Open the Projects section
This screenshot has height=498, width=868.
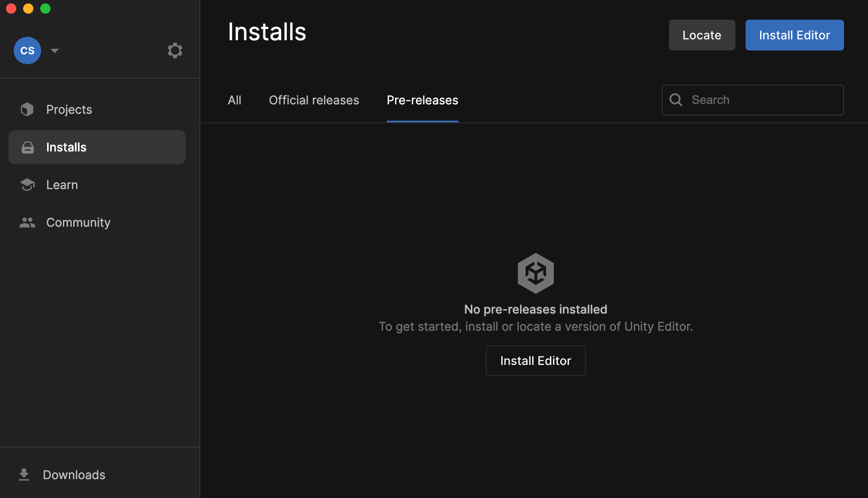(97, 110)
